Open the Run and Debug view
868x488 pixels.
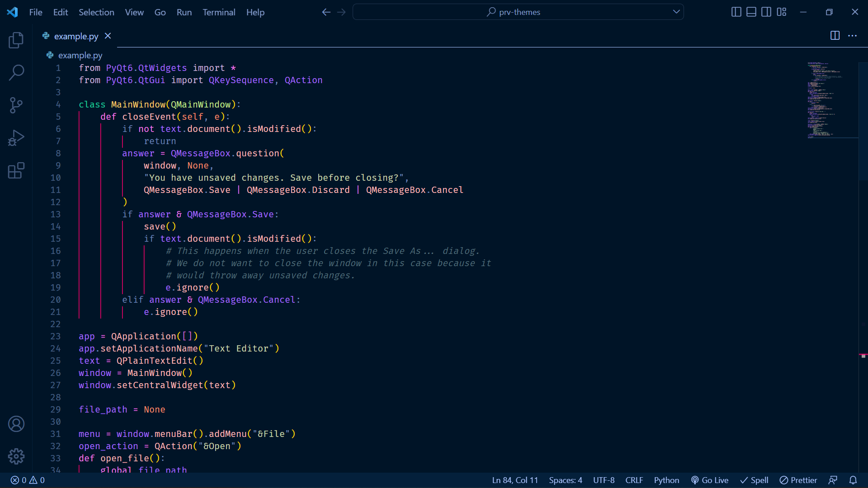pyautogui.click(x=16, y=138)
